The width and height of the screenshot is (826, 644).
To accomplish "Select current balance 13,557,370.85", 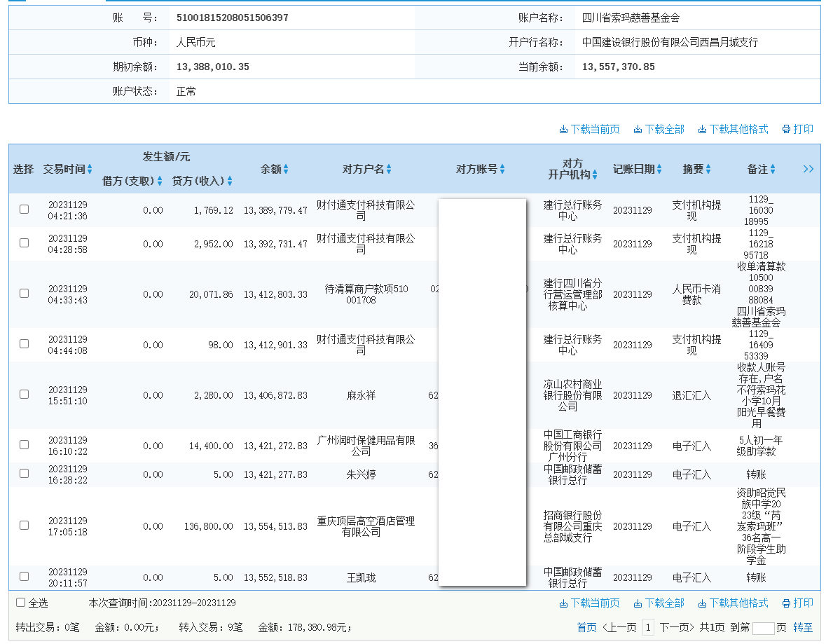I will pos(619,67).
